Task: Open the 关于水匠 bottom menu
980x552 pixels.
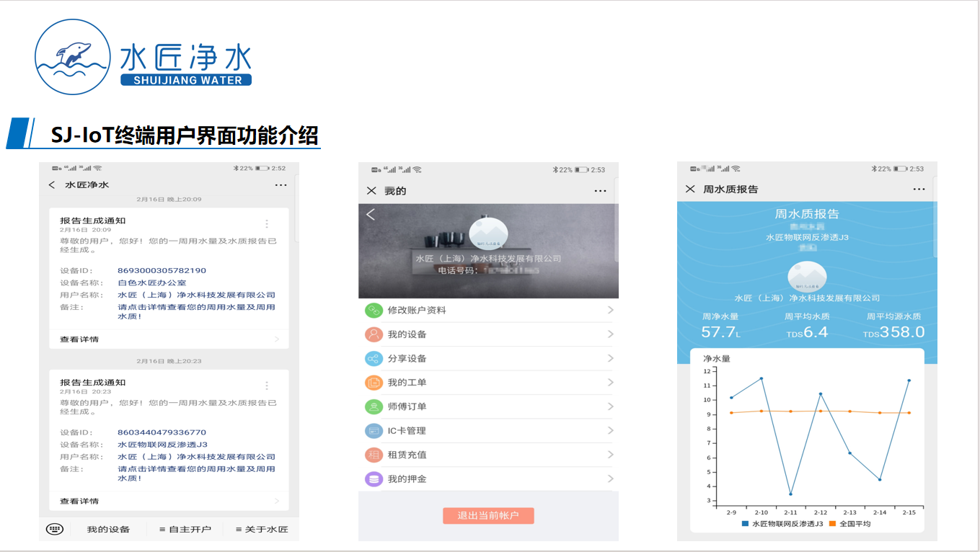Action: [261, 529]
